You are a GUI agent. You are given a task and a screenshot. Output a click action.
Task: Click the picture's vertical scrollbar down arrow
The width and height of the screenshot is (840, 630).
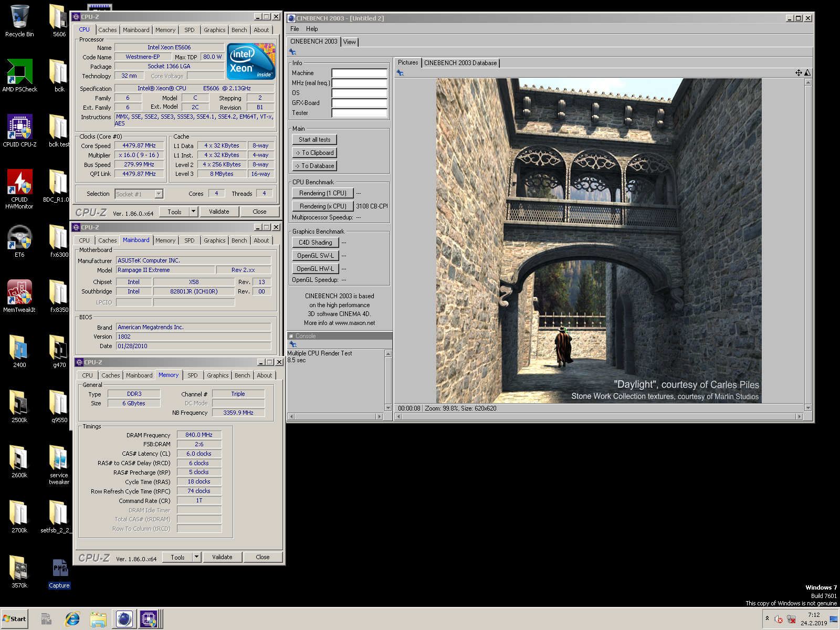coord(808,407)
